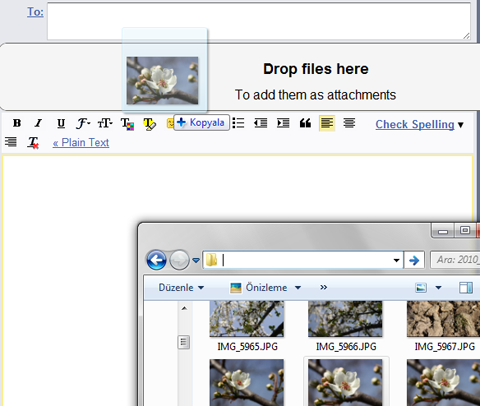Toggle the Explorer preview pane icon
The width and height of the screenshot is (480, 406).
(466, 288)
